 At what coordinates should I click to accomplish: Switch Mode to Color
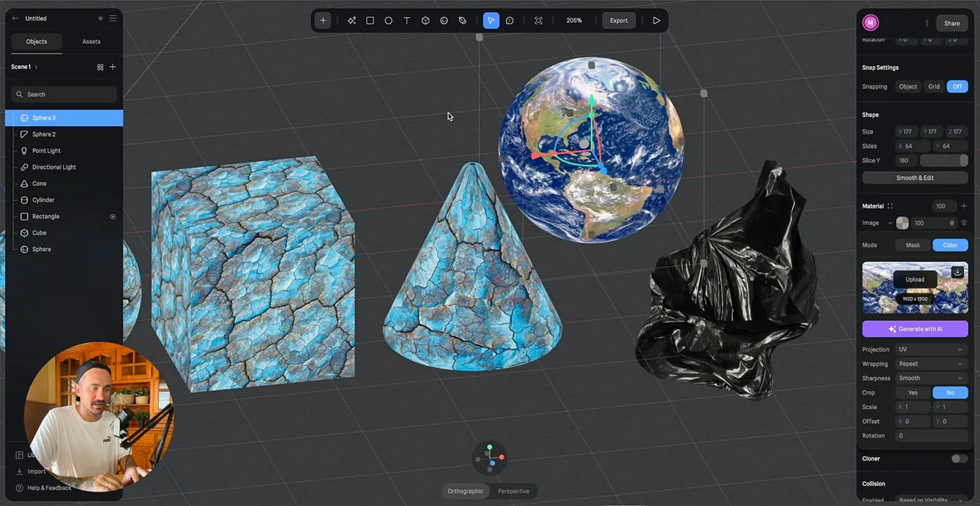[950, 245]
